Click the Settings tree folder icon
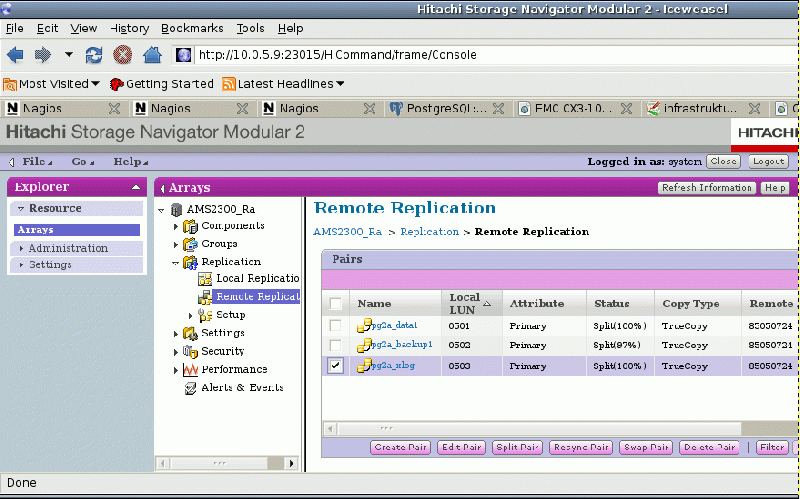The width and height of the screenshot is (800, 499). pyautogui.click(x=190, y=333)
